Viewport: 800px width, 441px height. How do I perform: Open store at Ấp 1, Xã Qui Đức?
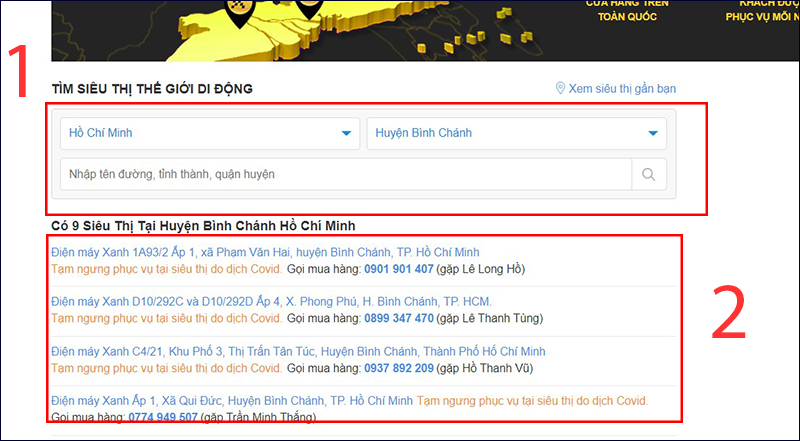(232, 401)
